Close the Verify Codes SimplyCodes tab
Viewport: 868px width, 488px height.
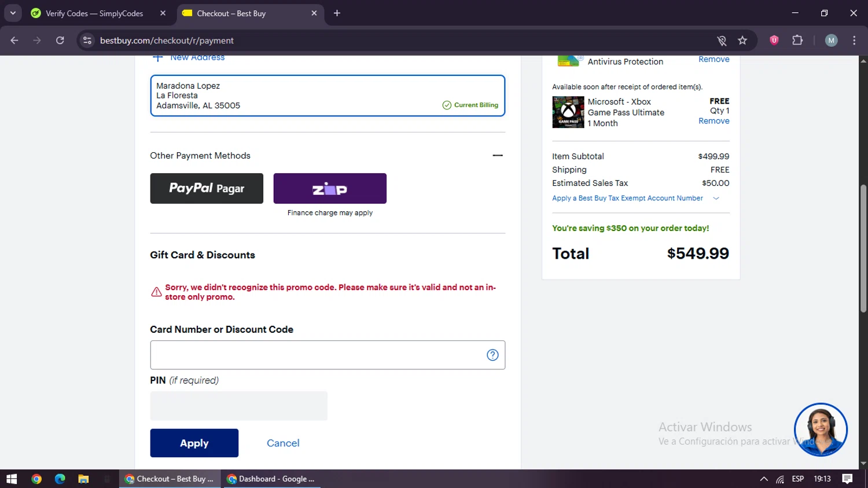[x=163, y=13]
